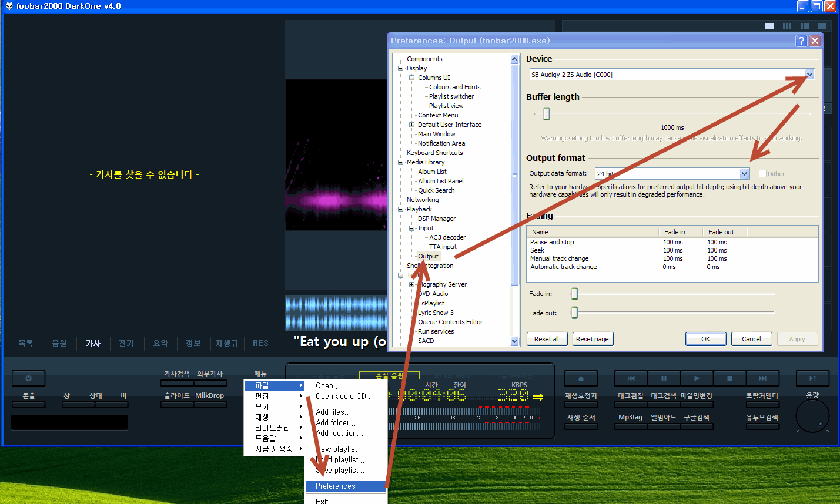The width and height of the screenshot is (840, 504).
Task: Collapse the Playback tree node
Action: point(401,209)
